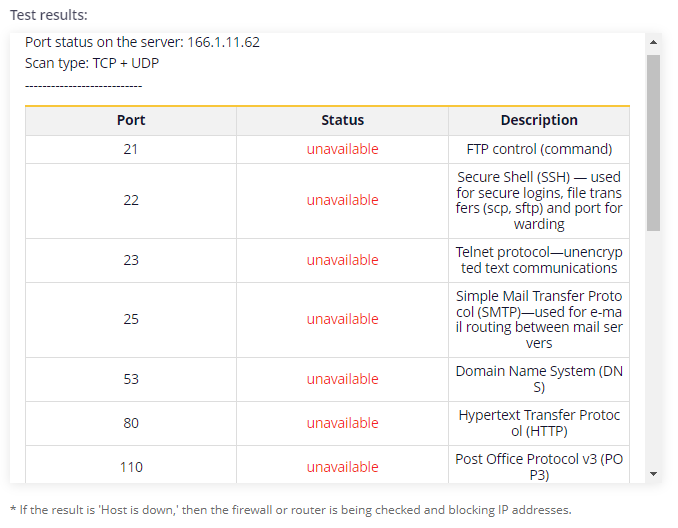Screen dimensions: 678x528
Task: Click the Secure Shell (SSH) description
Action: tap(539, 201)
